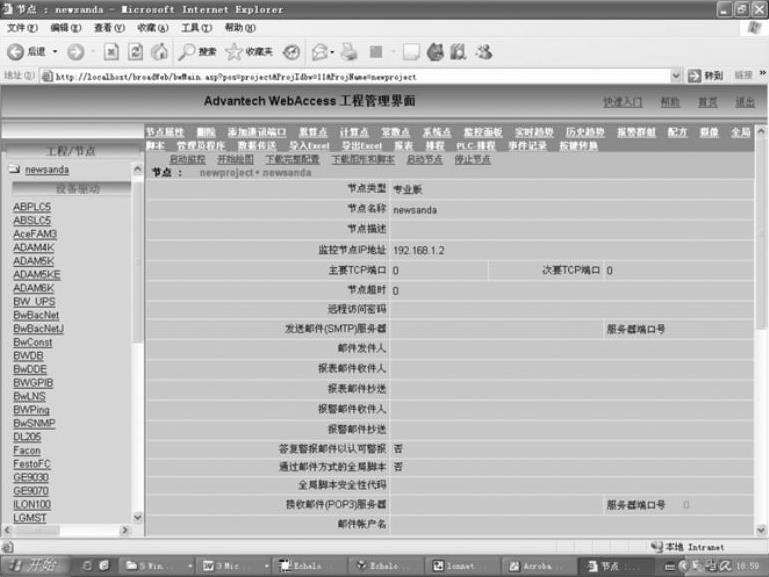Click the driver list scroll-up arrow
Screen dimensions: 769x577
[138, 169]
